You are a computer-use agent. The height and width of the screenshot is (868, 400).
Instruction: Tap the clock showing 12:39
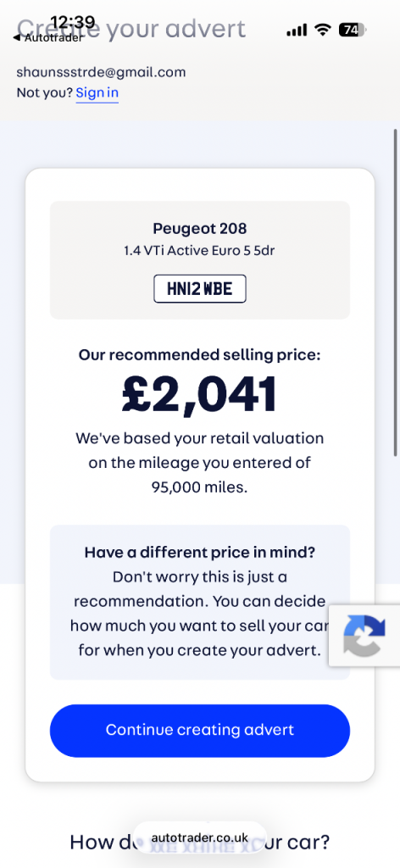click(73, 22)
